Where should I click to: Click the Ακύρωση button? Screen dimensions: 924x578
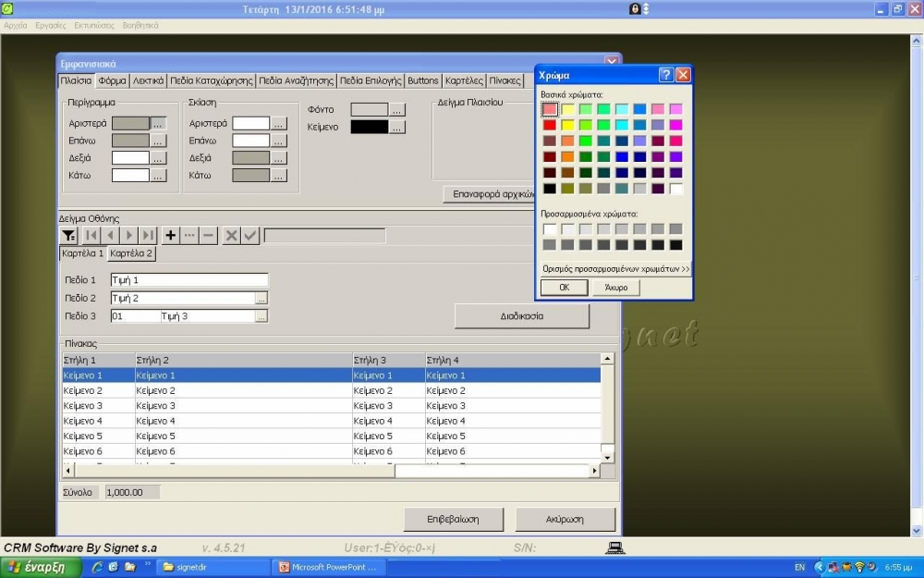[565, 520]
